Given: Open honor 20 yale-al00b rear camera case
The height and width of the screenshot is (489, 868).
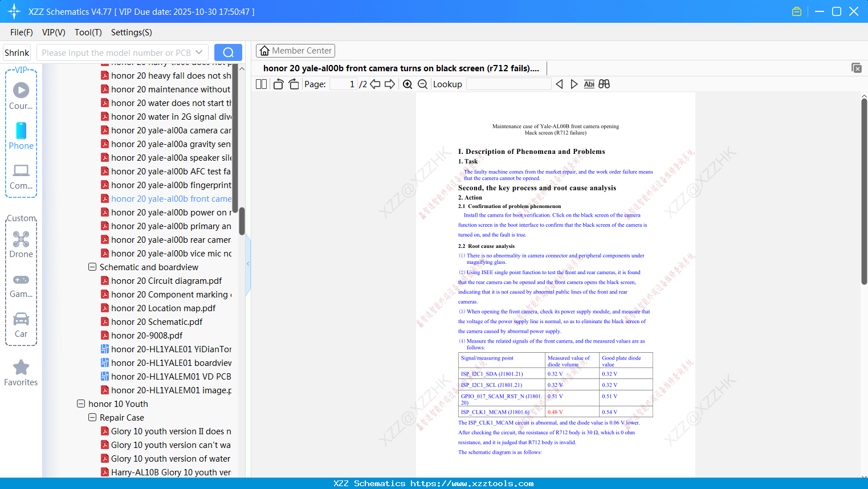Looking at the screenshot, I should click(166, 240).
